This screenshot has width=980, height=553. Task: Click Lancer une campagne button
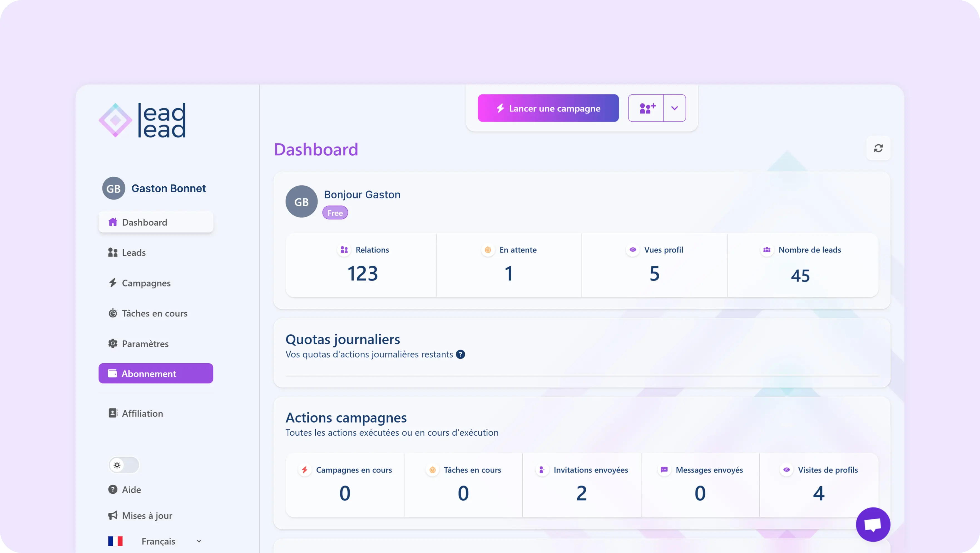click(x=548, y=108)
